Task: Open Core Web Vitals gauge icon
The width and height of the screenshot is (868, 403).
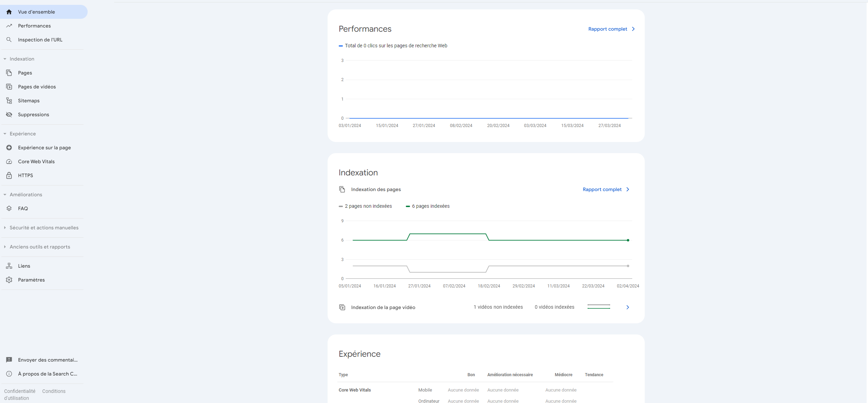Action: pos(9,161)
